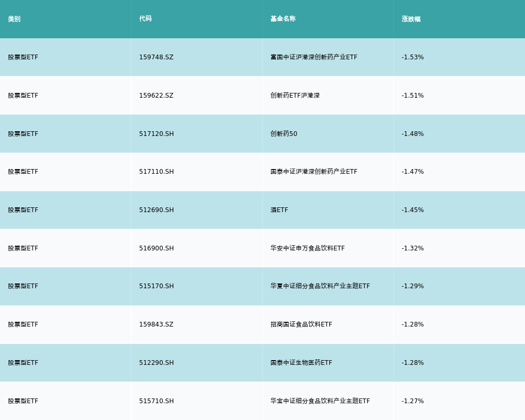Viewport: 525px width, 420px height.
Task: Click the -1.48% change value
Action: click(x=413, y=134)
